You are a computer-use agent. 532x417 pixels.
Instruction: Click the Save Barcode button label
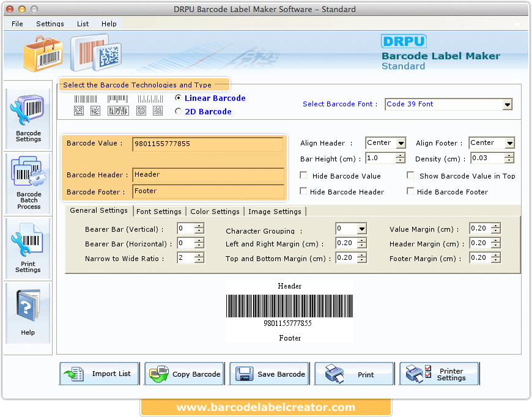tap(281, 374)
